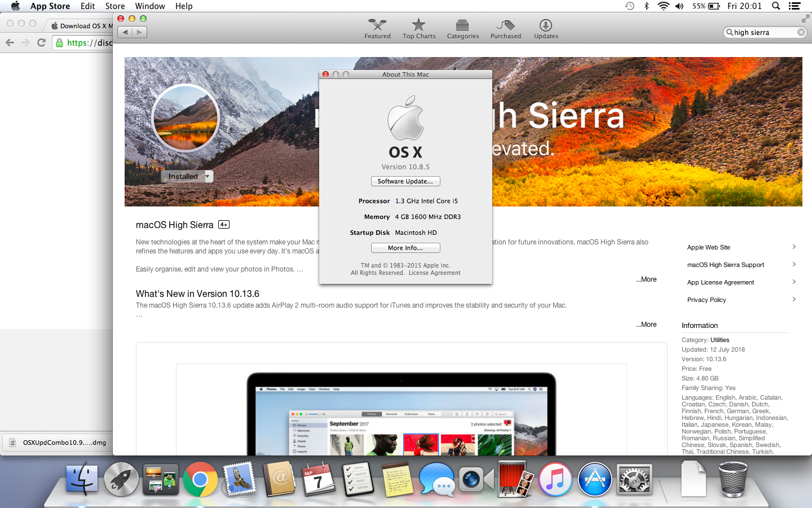Image resolution: width=812 pixels, height=508 pixels.
Task: Open Photo Booth from the Dock
Action: 515,480
